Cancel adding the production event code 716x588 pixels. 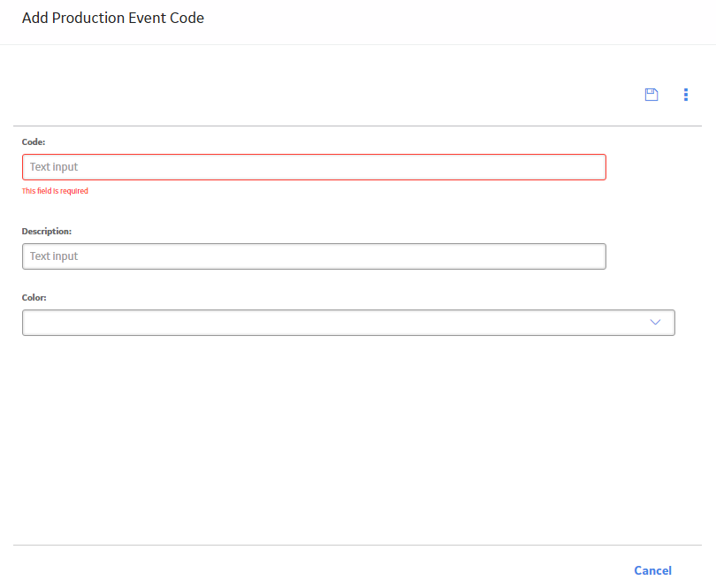coord(652,570)
